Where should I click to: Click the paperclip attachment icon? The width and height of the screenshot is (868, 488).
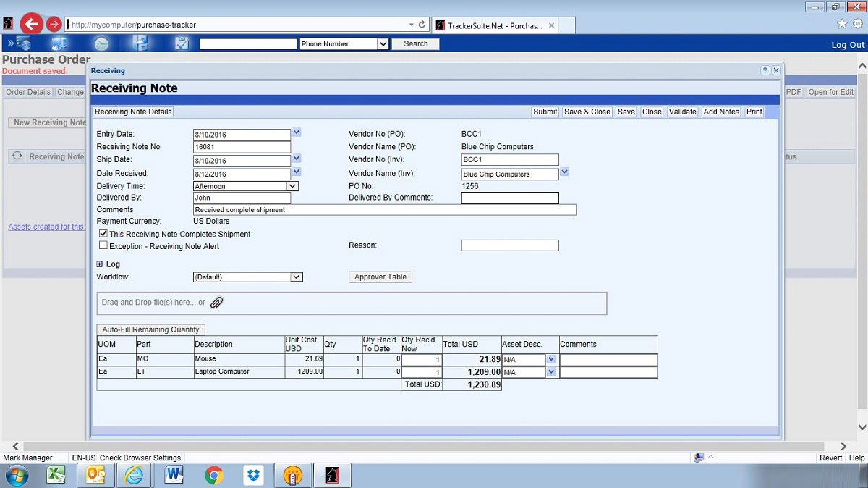click(216, 303)
